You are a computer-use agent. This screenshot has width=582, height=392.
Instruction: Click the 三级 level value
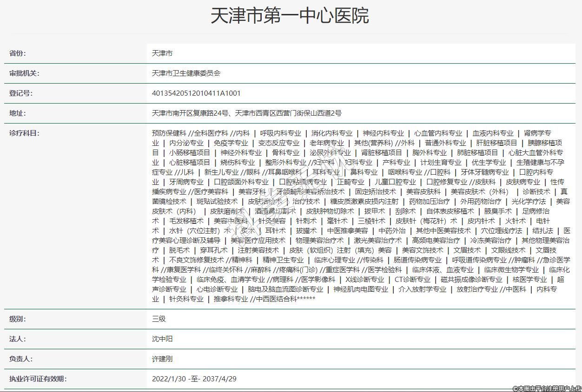[159, 319]
